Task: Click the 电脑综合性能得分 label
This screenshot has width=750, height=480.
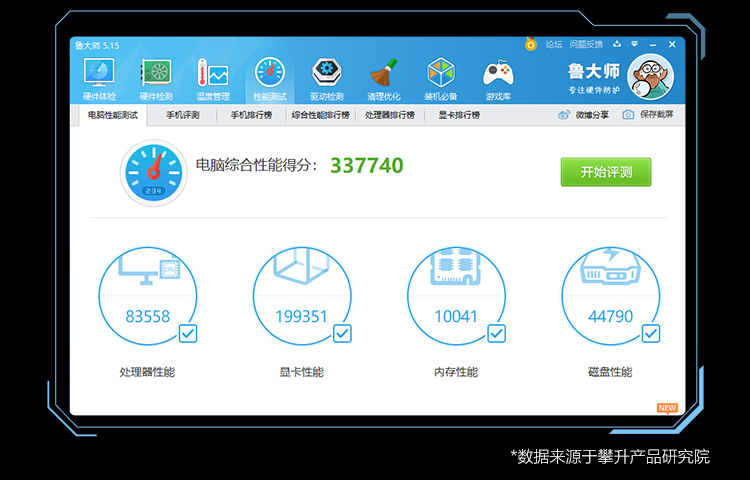Action: (257, 165)
